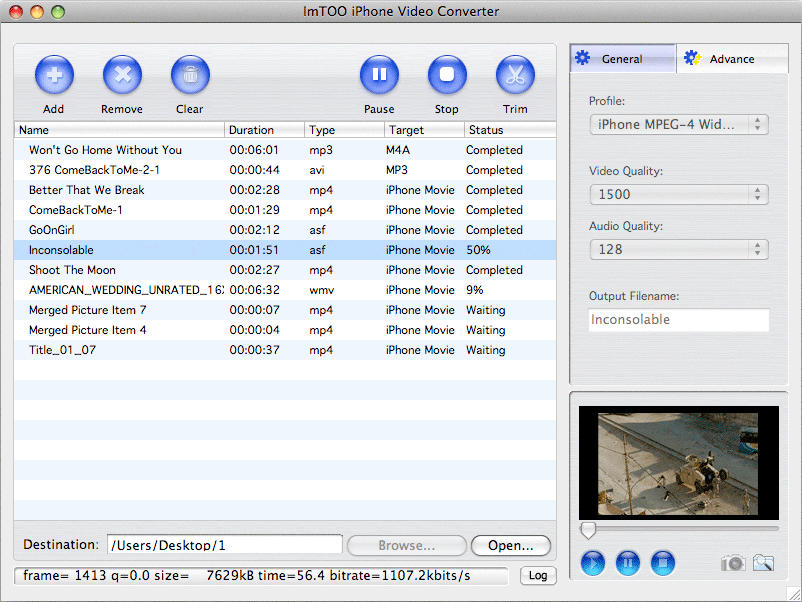
Task: Click the Add files icon
Action: 54,75
